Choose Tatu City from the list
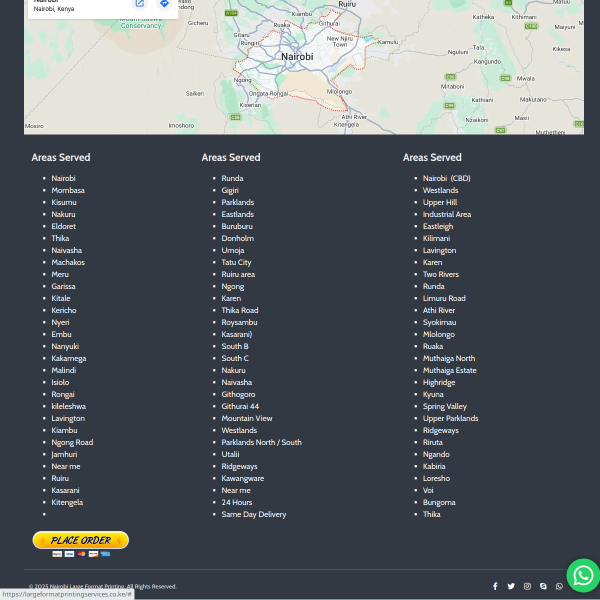 click(x=236, y=262)
